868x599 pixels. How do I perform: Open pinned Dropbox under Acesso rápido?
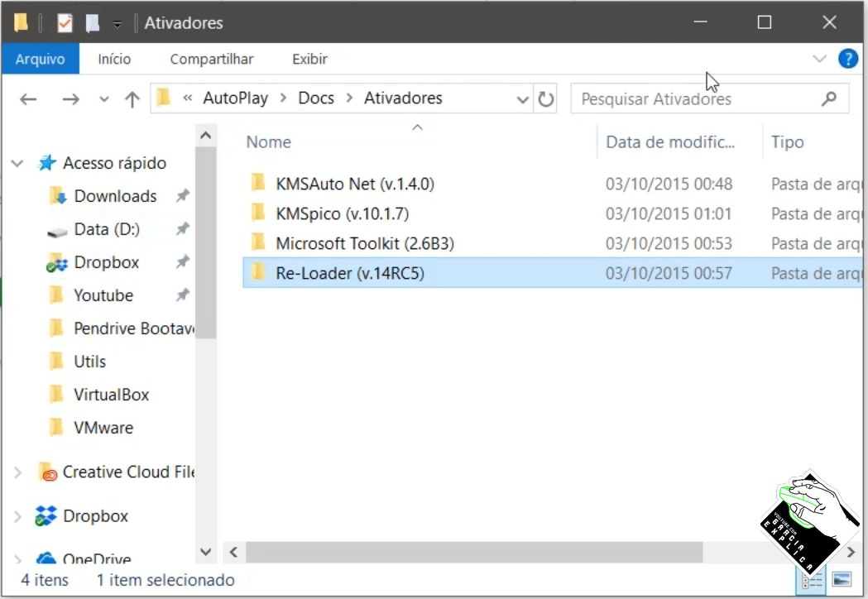106,262
